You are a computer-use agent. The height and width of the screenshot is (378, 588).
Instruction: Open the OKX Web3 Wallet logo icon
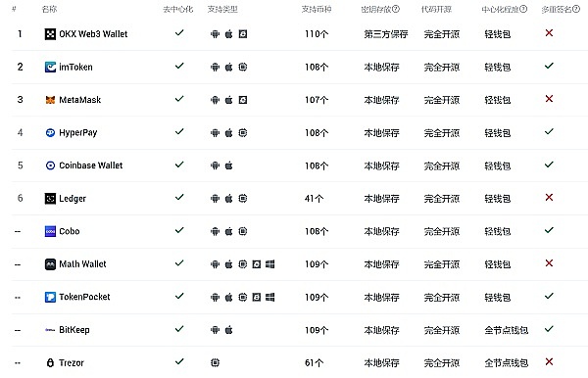[50, 34]
